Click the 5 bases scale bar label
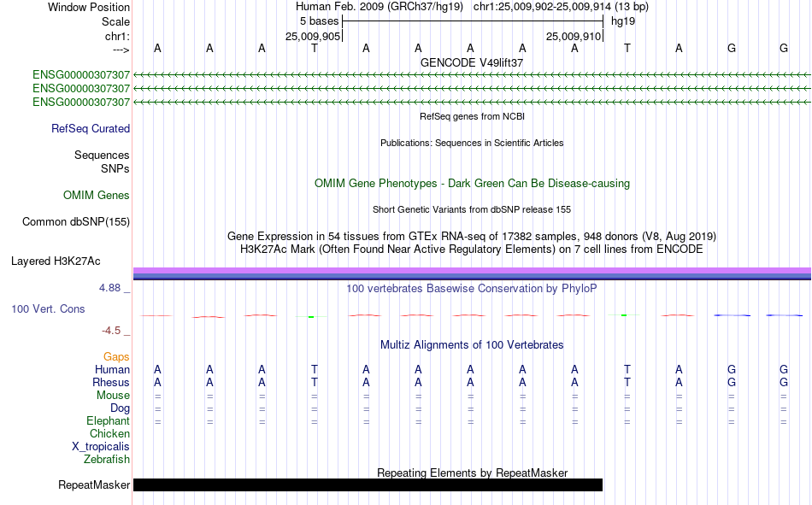Screen dimensions: 812x505 (319, 21)
